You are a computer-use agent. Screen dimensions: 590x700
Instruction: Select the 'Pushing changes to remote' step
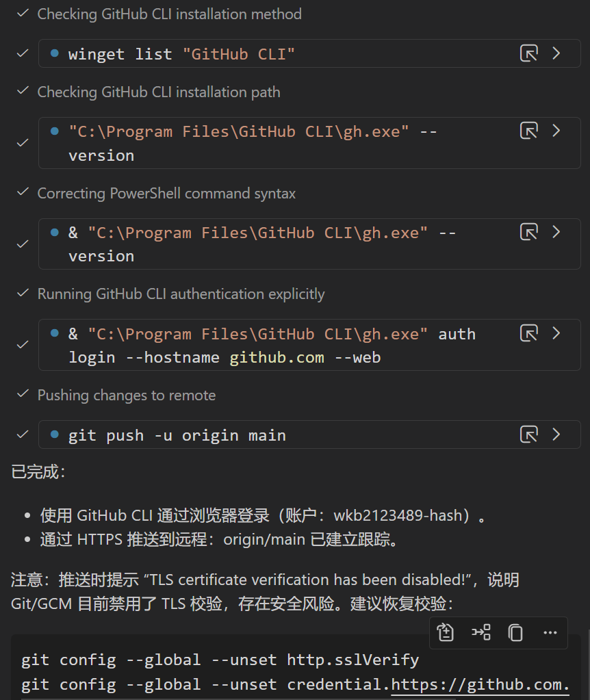click(x=126, y=396)
